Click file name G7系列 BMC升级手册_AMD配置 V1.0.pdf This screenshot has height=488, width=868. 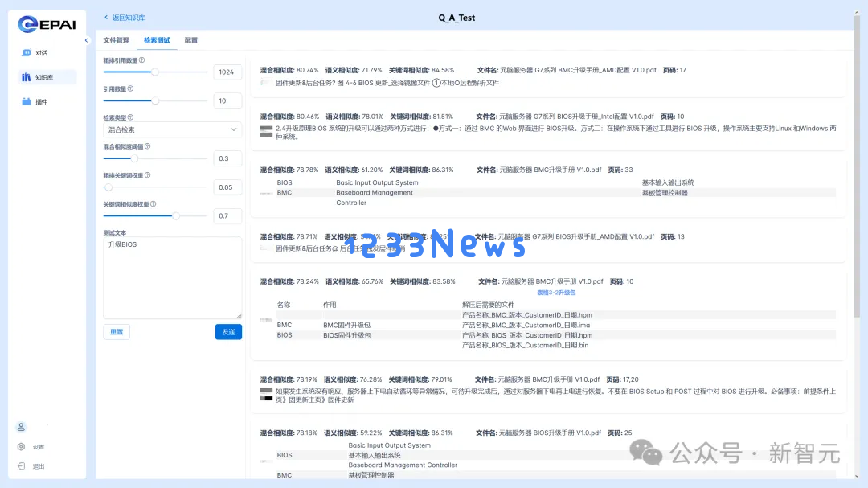coord(578,71)
